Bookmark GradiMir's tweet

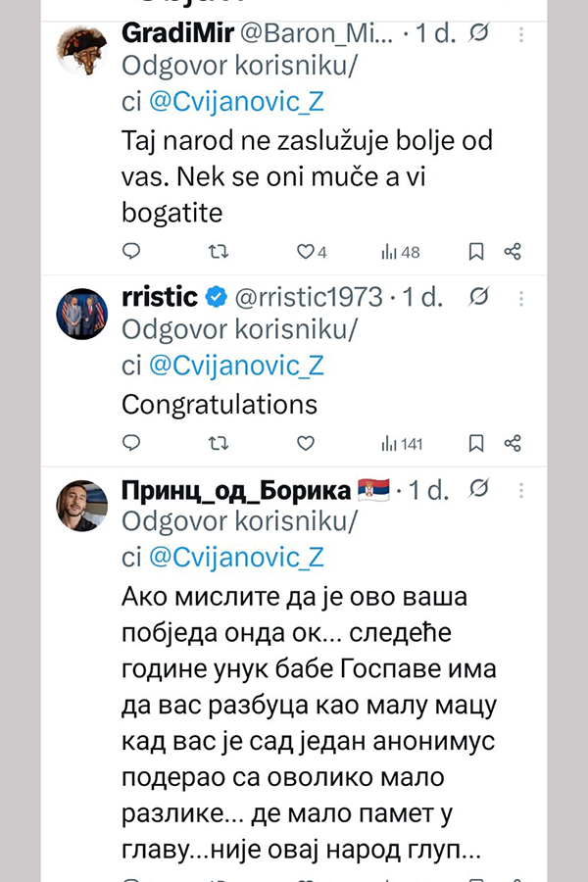click(476, 252)
